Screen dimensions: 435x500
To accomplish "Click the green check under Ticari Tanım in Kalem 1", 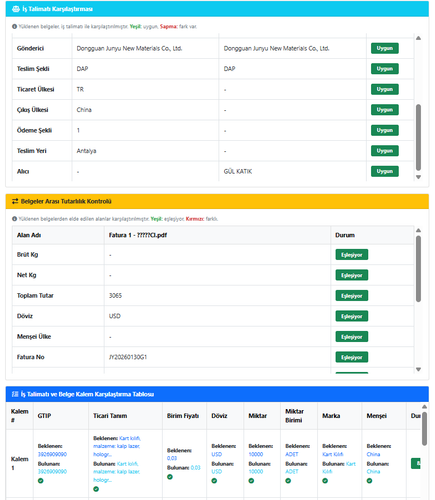I will click(96, 489).
